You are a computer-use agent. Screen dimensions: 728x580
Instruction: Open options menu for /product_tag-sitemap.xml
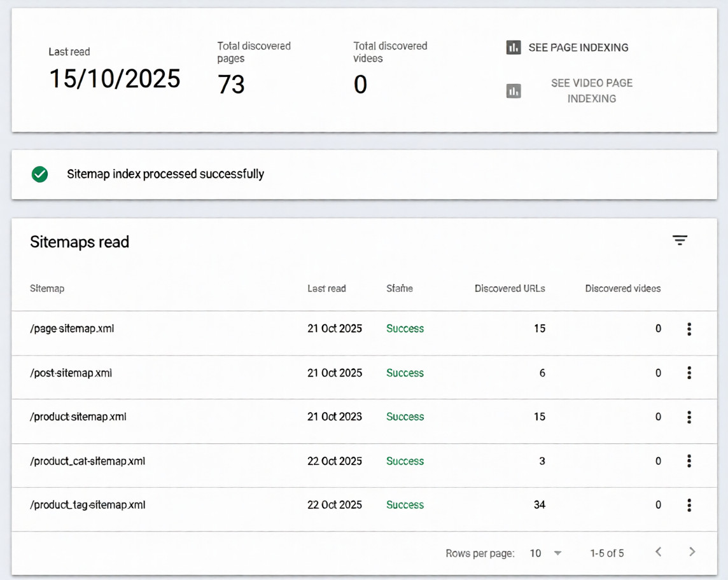(689, 504)
